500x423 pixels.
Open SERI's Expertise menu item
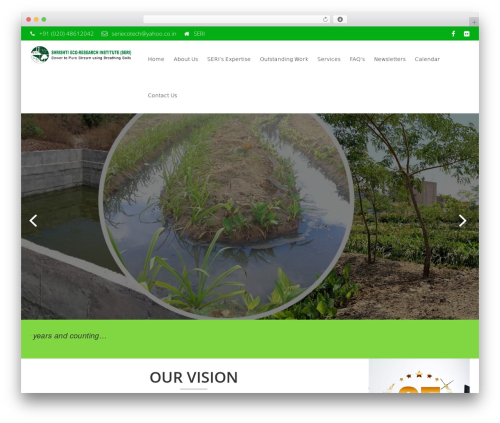(x=229, y=59)
